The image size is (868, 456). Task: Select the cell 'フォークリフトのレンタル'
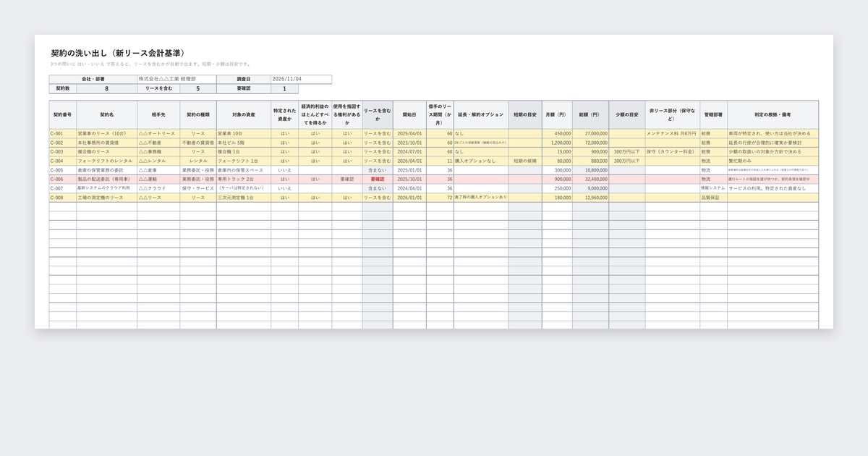pos(107,161)
